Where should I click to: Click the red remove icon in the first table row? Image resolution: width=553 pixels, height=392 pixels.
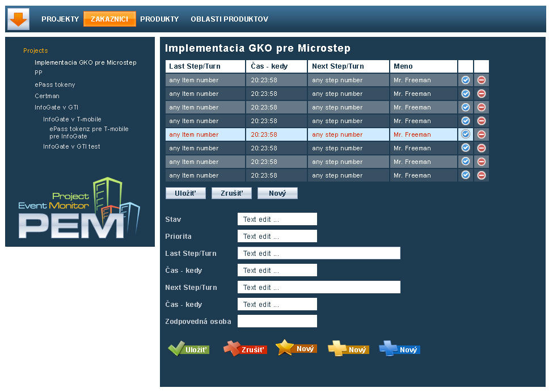click(482, 80)
